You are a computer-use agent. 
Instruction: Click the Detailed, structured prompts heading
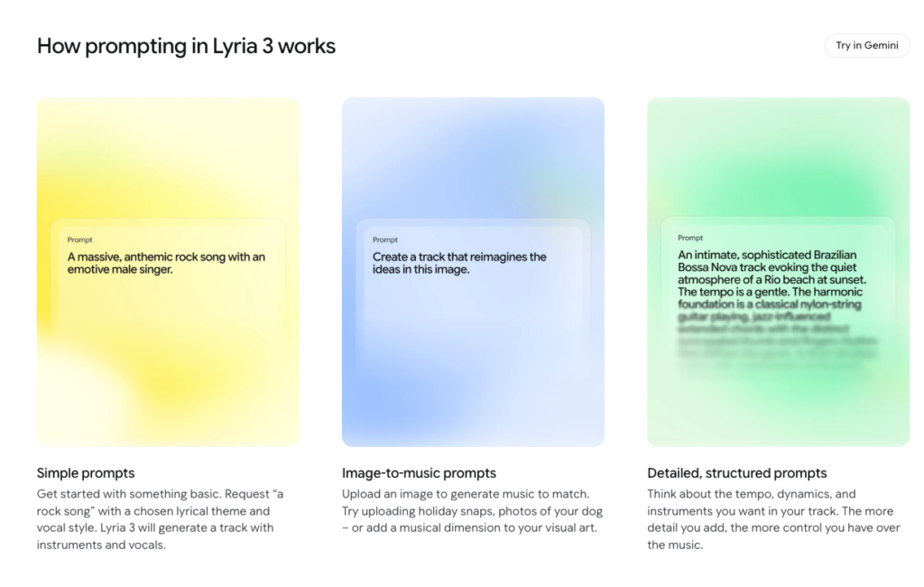coord(735,472)
